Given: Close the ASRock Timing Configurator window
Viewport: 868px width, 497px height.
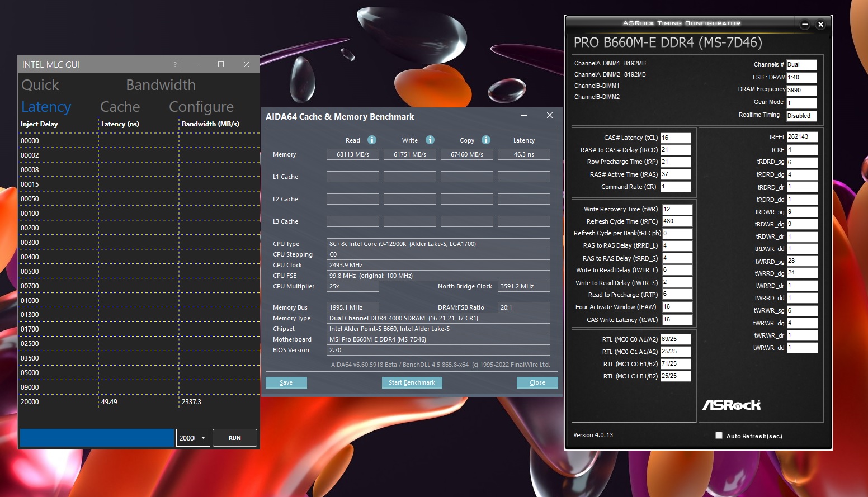Looking at the screenshot, I should 820,25.
